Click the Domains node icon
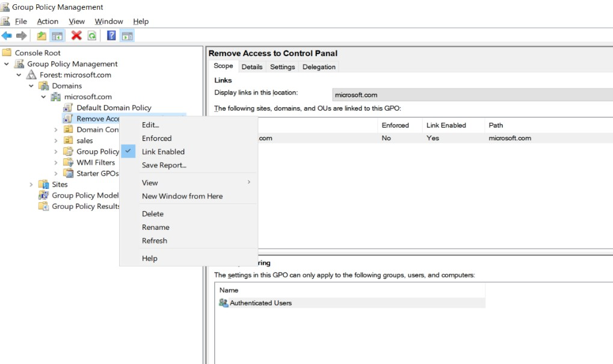The image size is (613, 364). 43,85
